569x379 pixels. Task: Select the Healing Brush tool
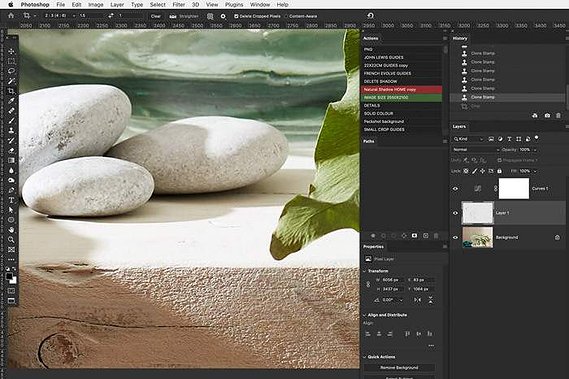pyautogui.click(x=11, y=110)
